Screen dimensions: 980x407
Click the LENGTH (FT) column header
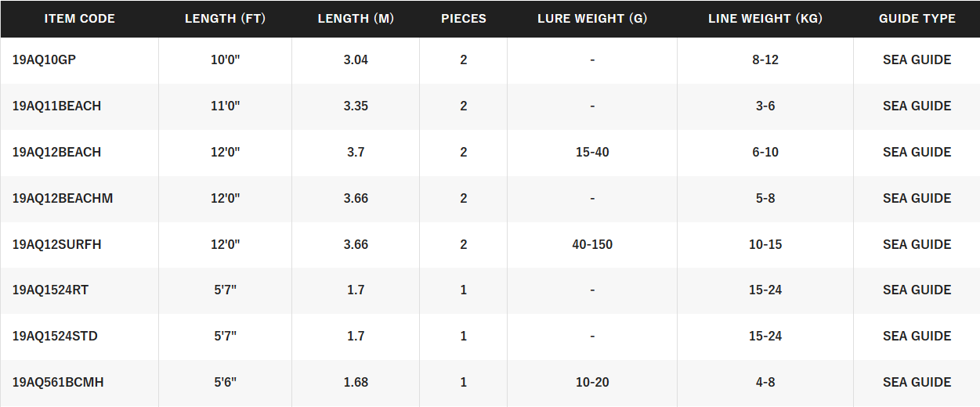(x=225, y=19)
